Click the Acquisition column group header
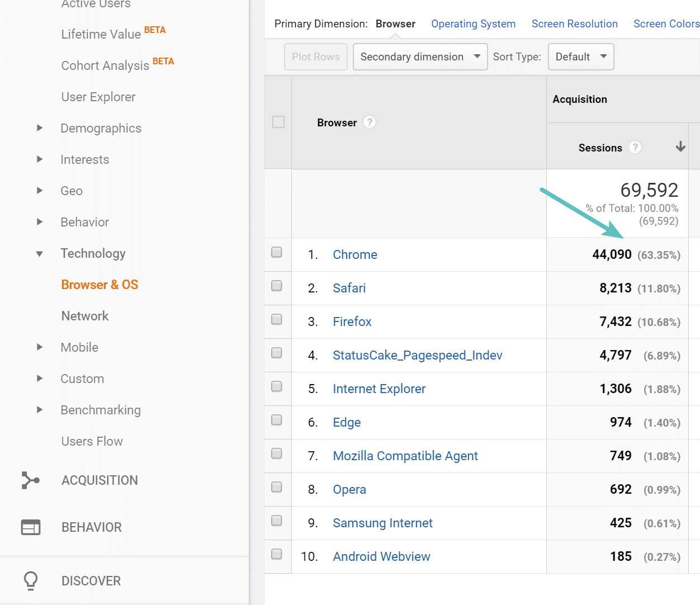The width and height of the screenshot is (700, 605). point(580,99)
